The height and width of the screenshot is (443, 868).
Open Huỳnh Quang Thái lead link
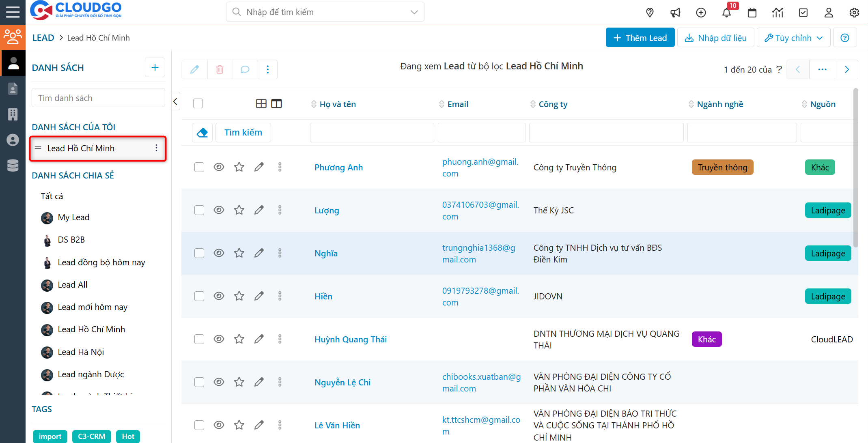[x=350, y=340]
